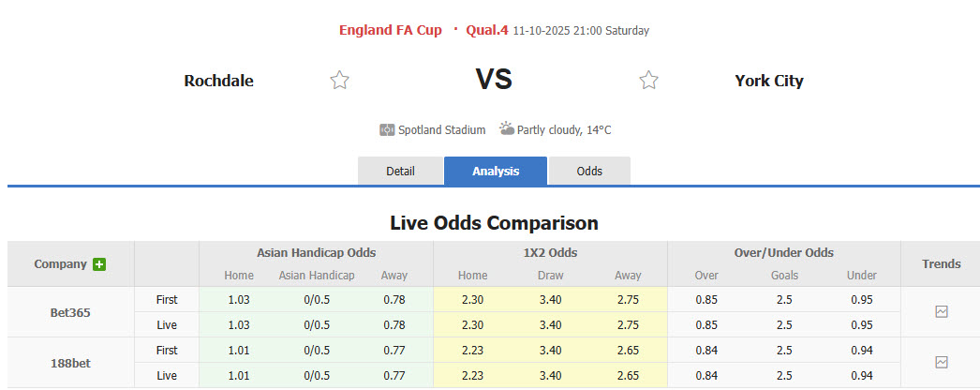Viewport: 980px width, 390px height.
Task: Click the Spotland Stadium icon
Action: point(387,130)
